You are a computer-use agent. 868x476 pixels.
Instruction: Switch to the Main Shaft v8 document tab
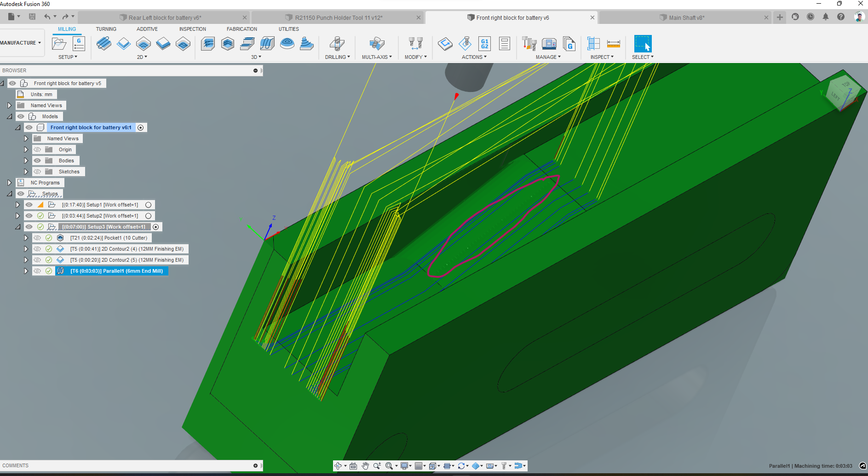(685, 17)
